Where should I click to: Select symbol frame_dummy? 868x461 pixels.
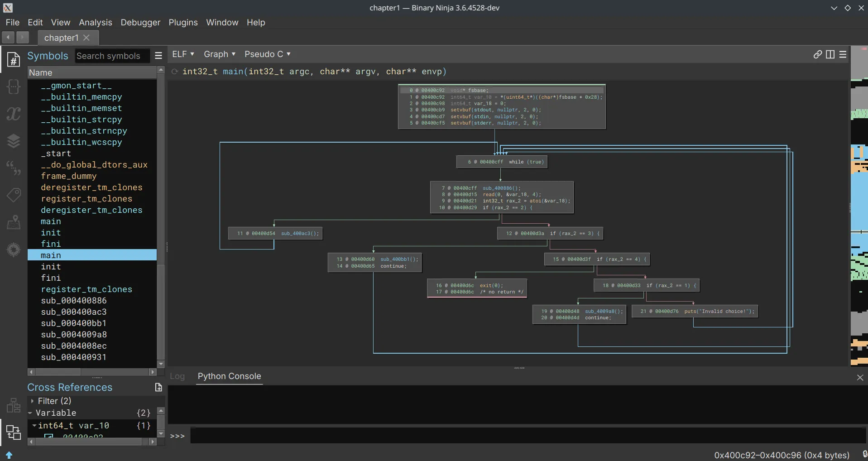[x=69, y=176]
